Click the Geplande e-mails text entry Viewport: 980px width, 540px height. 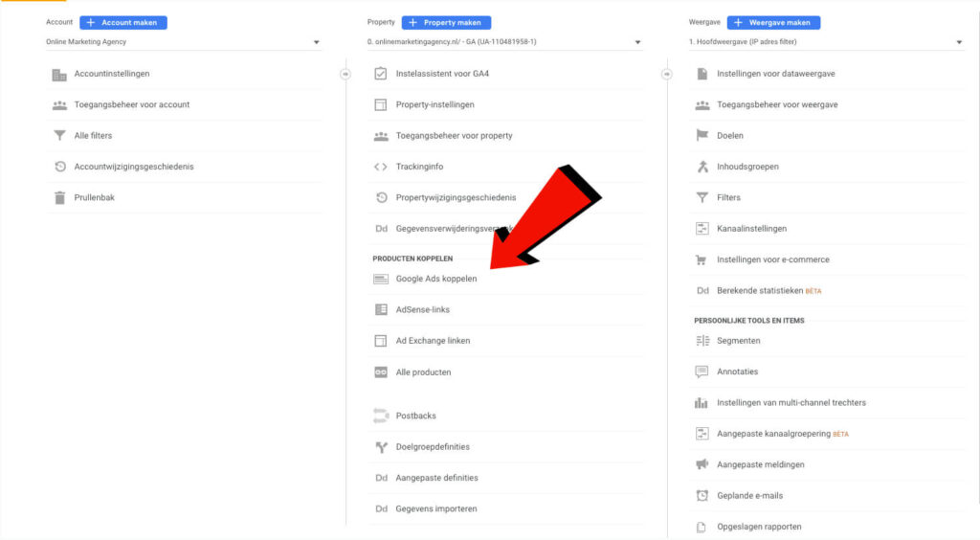pyautogui.click(x=750, y=496)
